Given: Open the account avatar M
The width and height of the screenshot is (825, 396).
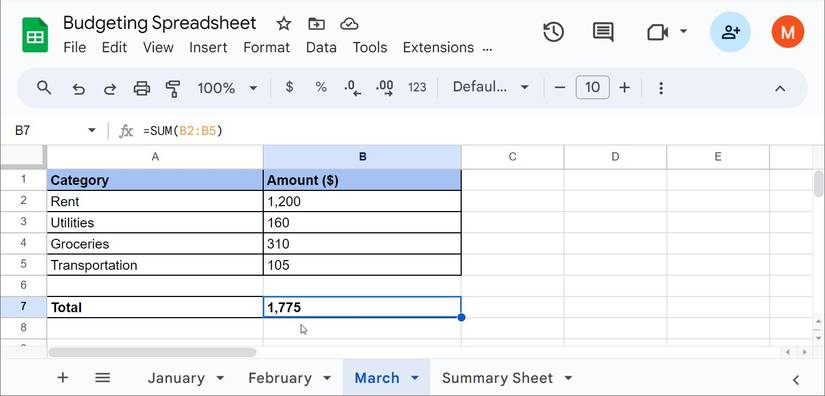Looking at the screenshot, I should 788,32.
